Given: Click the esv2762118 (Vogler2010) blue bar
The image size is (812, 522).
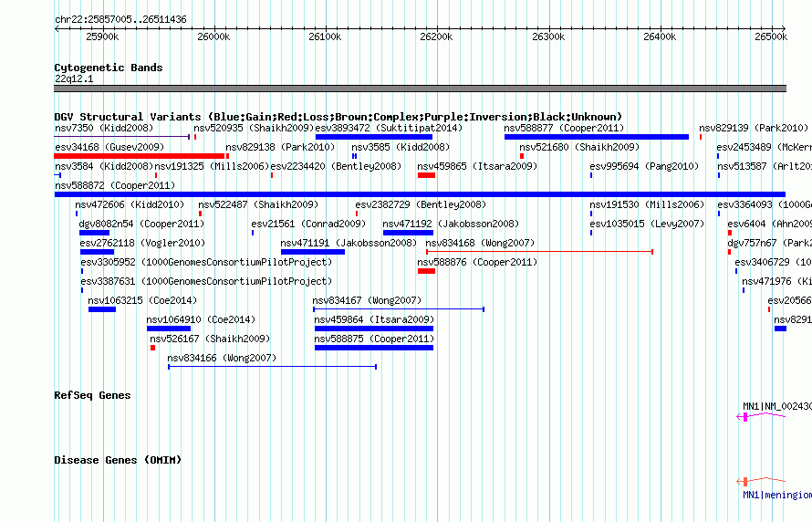Looking at the screenshot, I should click(x=97, y=252).
